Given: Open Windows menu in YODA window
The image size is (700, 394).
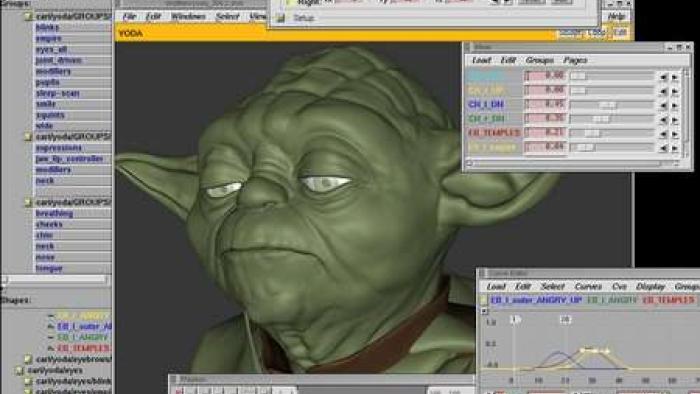Looking at the screenshot, I should click(x=188, y=17).
